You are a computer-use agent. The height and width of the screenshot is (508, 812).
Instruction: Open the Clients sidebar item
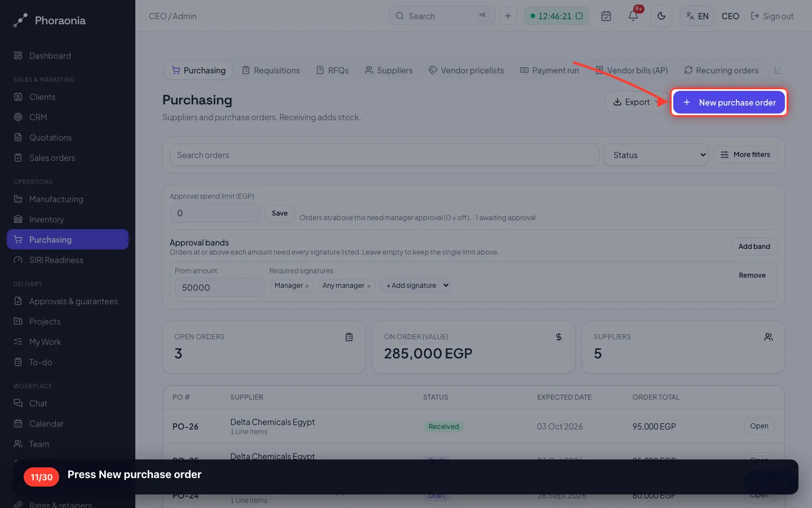pyautogui.click(x=68, y=97)
